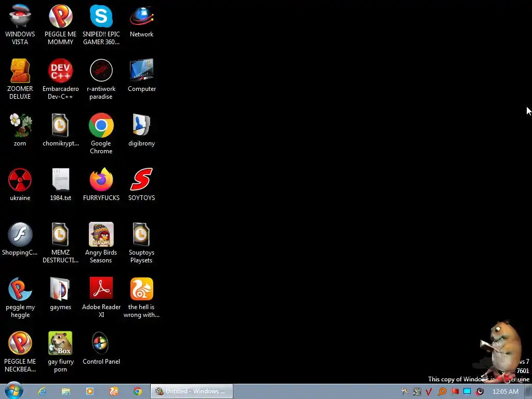Switch to the Untitled - Windows taskbar window
Image resolution: width=532 pixels, height=399 pixels.
coord(192,391)
